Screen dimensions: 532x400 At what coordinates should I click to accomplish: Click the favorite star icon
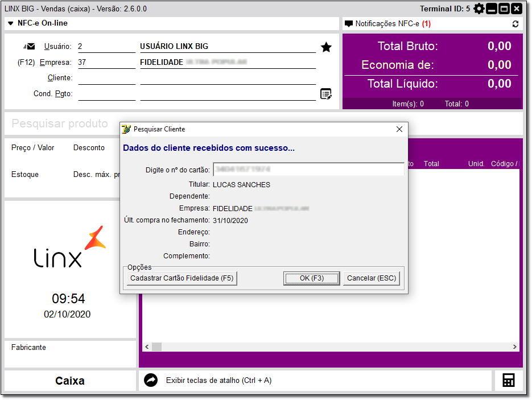(x=326, y=47)
